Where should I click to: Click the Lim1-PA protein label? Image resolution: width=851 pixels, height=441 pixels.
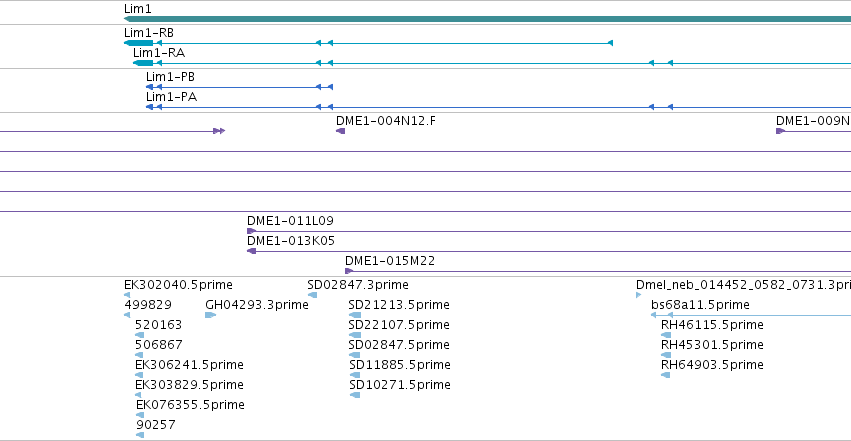click(171, 97)
